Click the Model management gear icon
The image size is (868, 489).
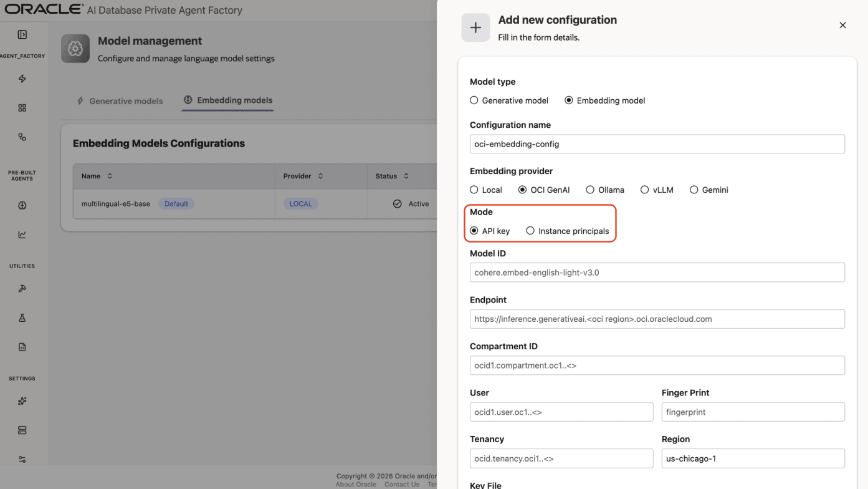pos(75,49)
